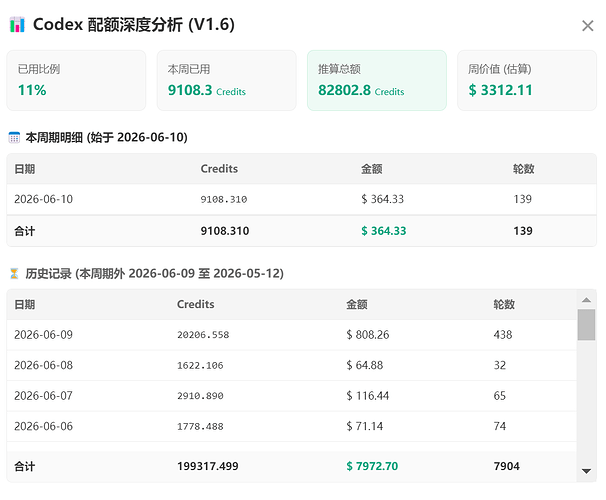
Task: Select the 已用比例 11% card
Action: (x=76, y=80)
